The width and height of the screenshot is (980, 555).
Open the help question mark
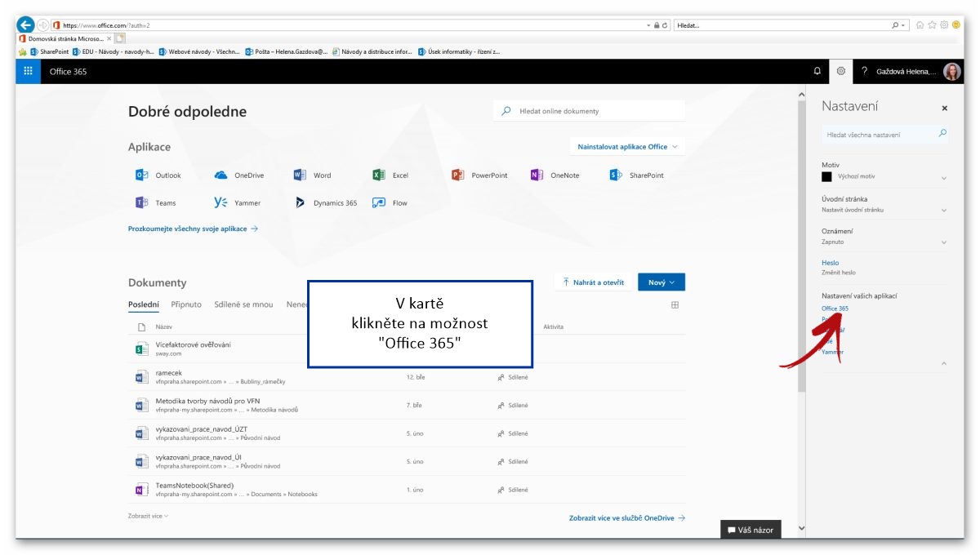864,71
